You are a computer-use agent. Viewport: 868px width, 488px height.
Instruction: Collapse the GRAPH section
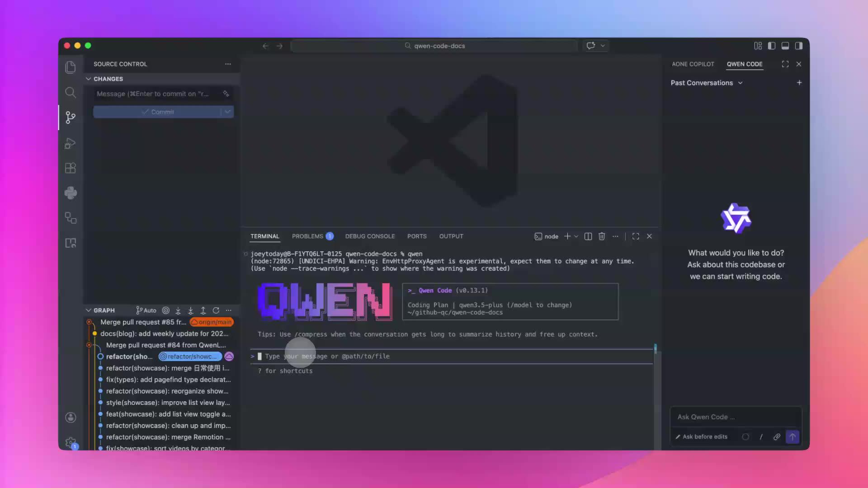[x=89, y=310]
